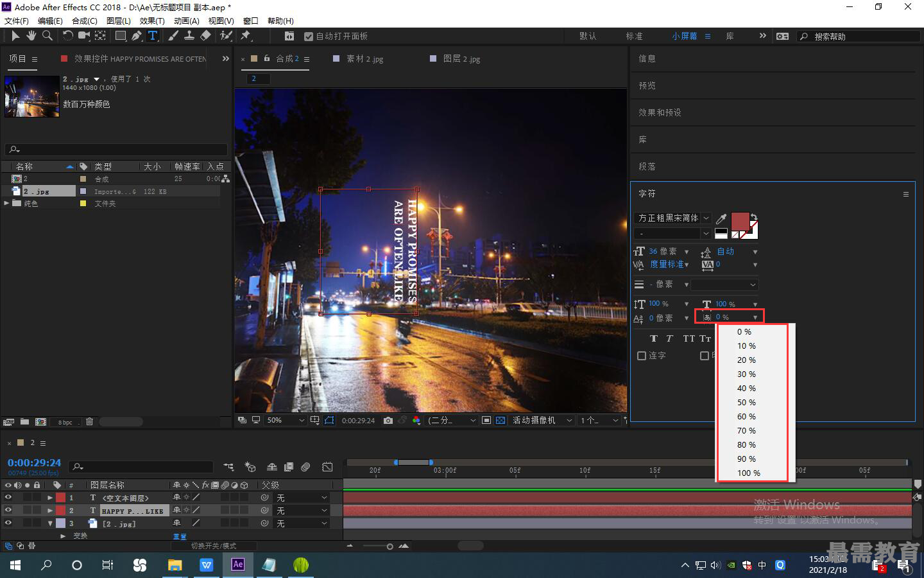The height and width of the screenshot is (578, 924).
Task: Select the Hand tool
Action: (x=31, y=36)
